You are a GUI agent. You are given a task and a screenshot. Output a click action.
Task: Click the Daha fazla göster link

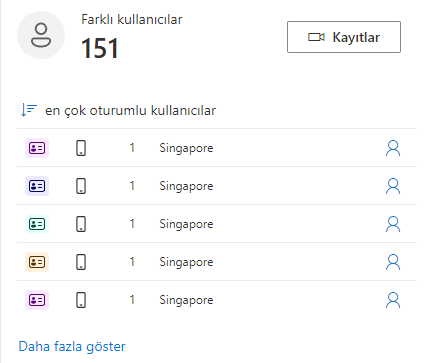pos(72,346)
